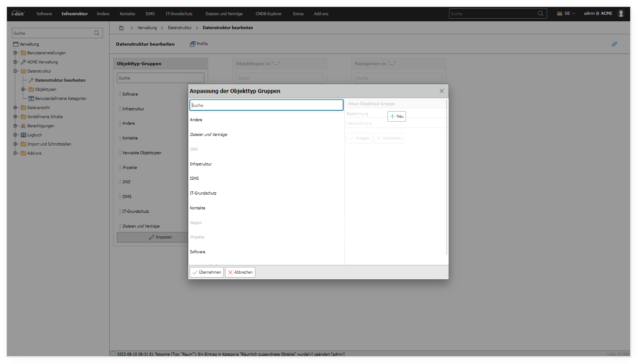Viewport: 638px width, 364px height.
Task: Expand the Benutzereinstellungen tree node
Action: [15, 53]
